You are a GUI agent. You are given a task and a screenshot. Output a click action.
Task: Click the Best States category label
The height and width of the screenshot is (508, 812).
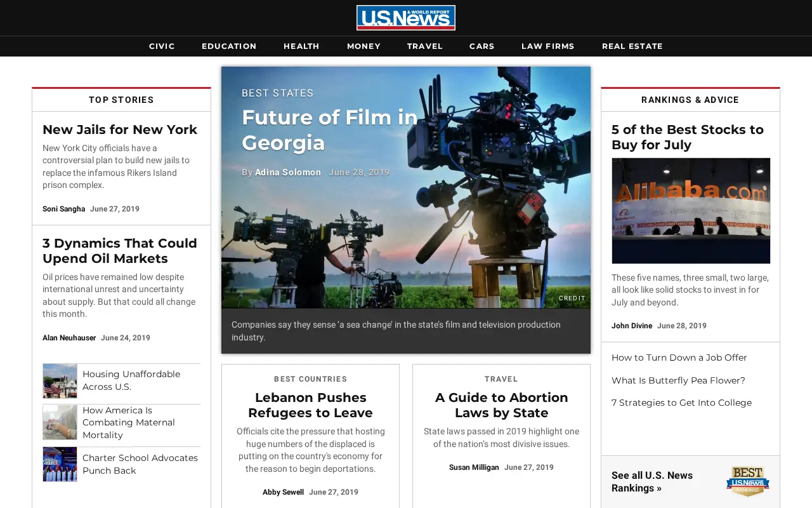tap(278, 93)
